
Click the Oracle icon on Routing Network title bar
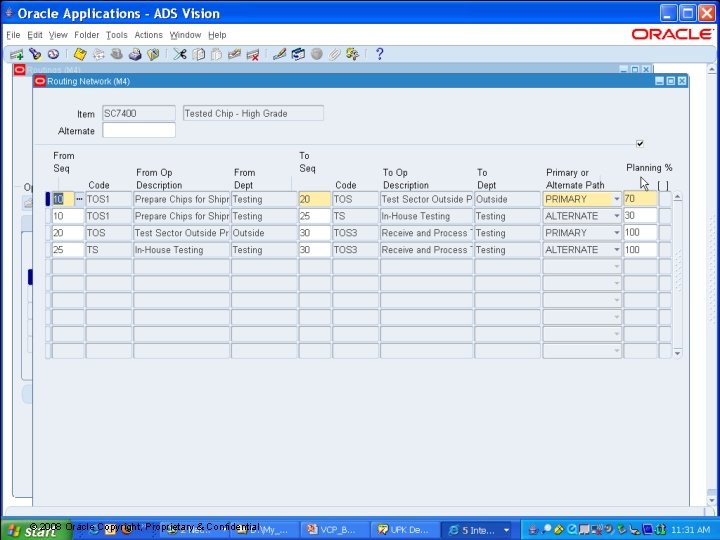[x=40, y=81]
